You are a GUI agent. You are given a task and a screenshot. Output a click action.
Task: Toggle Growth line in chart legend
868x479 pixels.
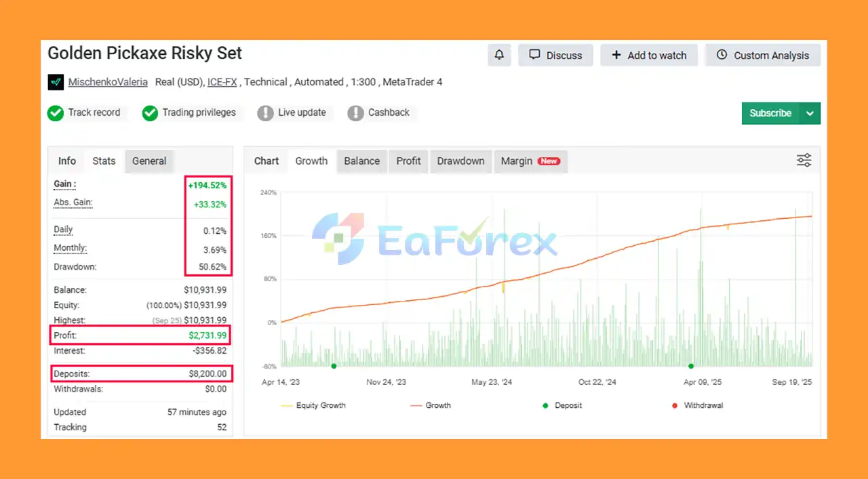[431, 405]
